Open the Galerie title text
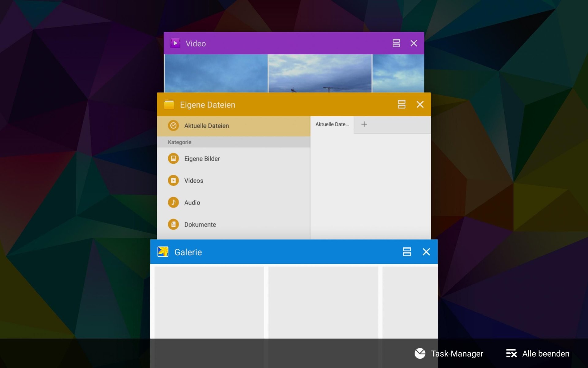This screenshot has width=588, height=368. pyautogui.click(x=188, y=252)
